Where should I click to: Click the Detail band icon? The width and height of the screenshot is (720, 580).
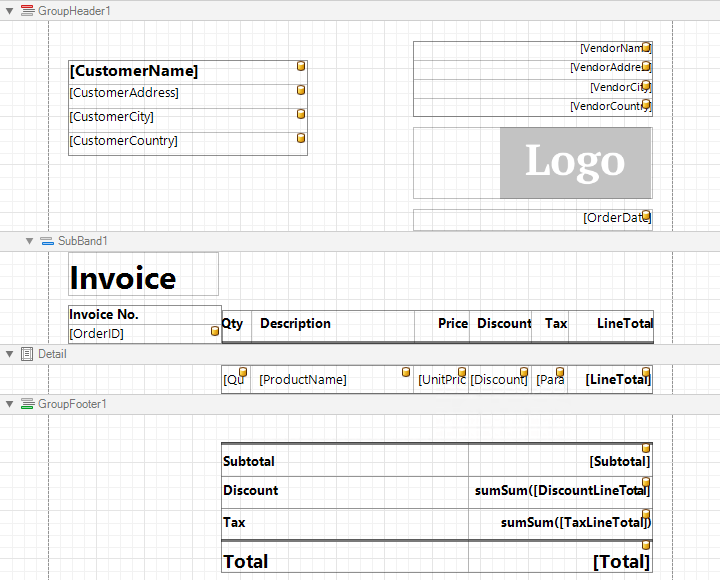point(27,354)
